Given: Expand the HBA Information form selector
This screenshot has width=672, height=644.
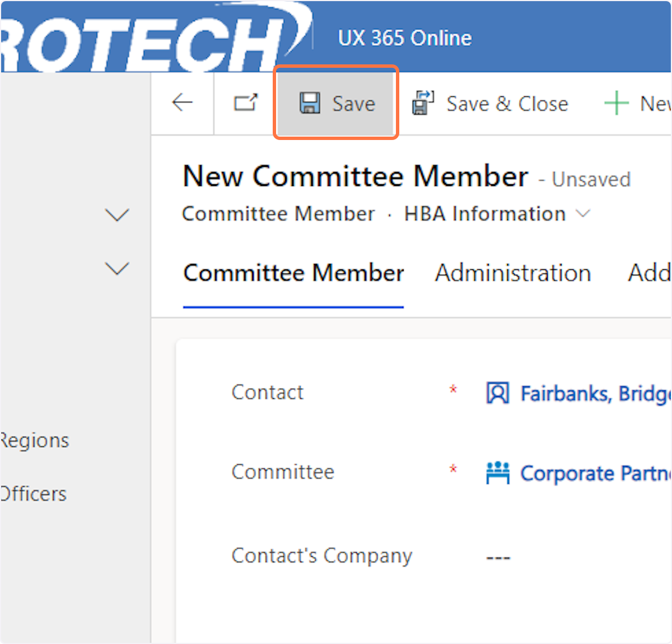Looking at the screenshot, I should tap(584, 213).
